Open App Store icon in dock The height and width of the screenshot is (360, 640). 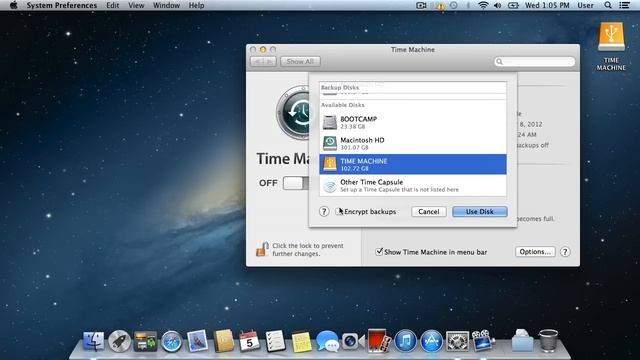pos(431,341)
